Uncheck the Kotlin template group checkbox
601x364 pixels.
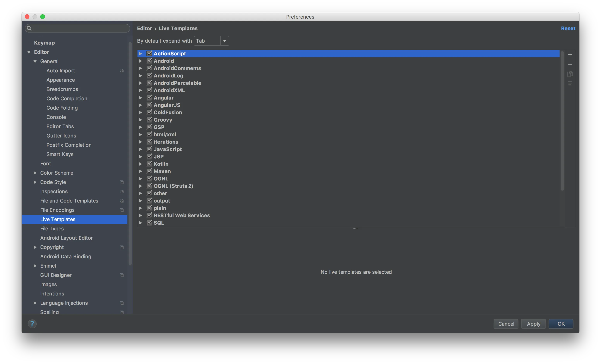tap(149, 164)
